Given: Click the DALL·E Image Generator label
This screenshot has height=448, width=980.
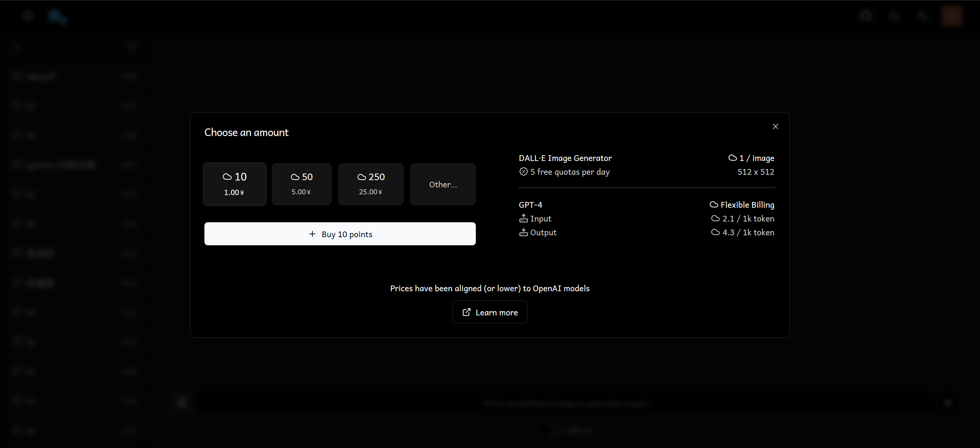Looking at the screenshot, I should [x=565, y=158].
